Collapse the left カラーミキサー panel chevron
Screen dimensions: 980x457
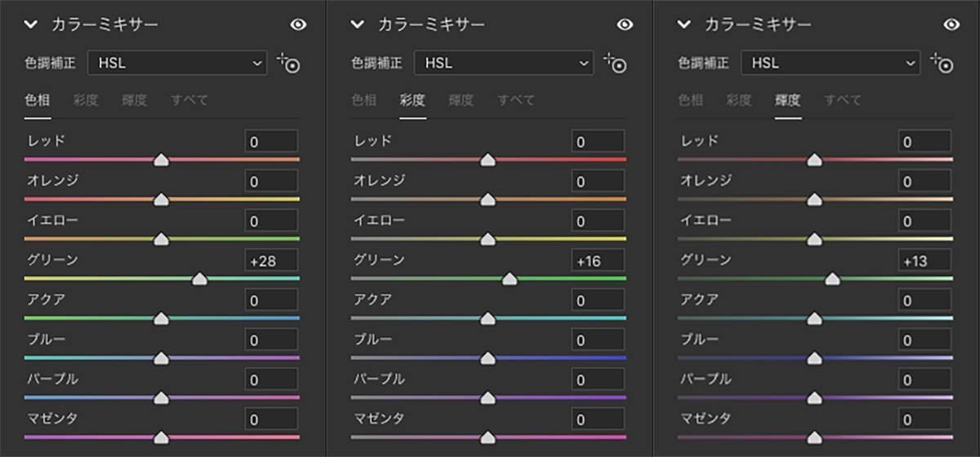point(31,24)
